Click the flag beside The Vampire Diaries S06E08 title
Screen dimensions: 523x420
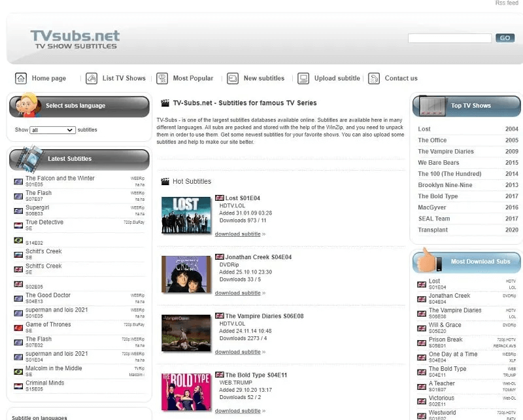[x=220, y=316]
